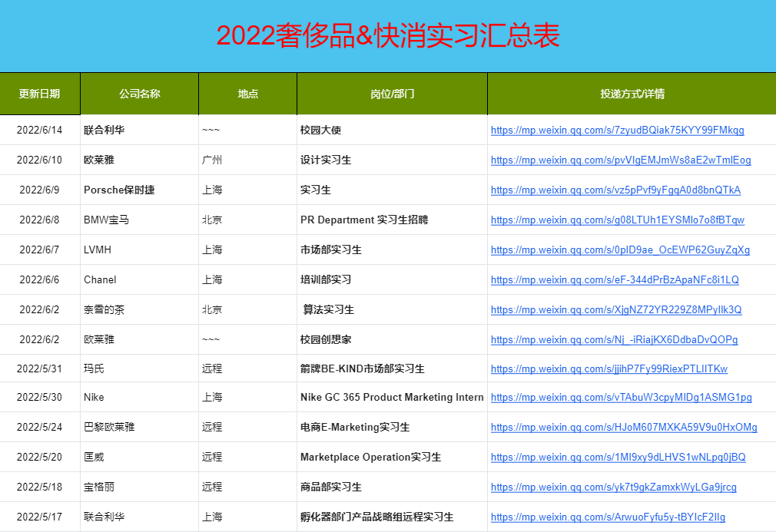Image resolution: width=776 pixels, height=532 pixels.
Task: Select the date cell 2022/6/8
Action: coord(40,220)
